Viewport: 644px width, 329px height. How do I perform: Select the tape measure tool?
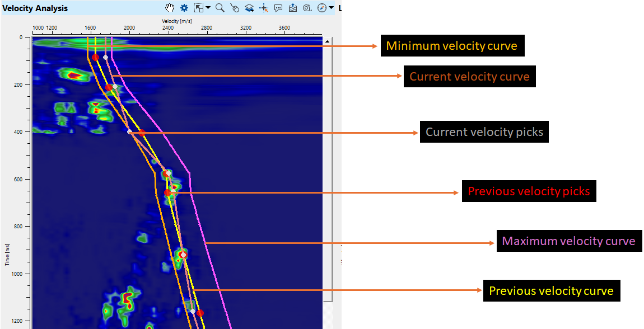pyautogui.click(x=307, y=8)
